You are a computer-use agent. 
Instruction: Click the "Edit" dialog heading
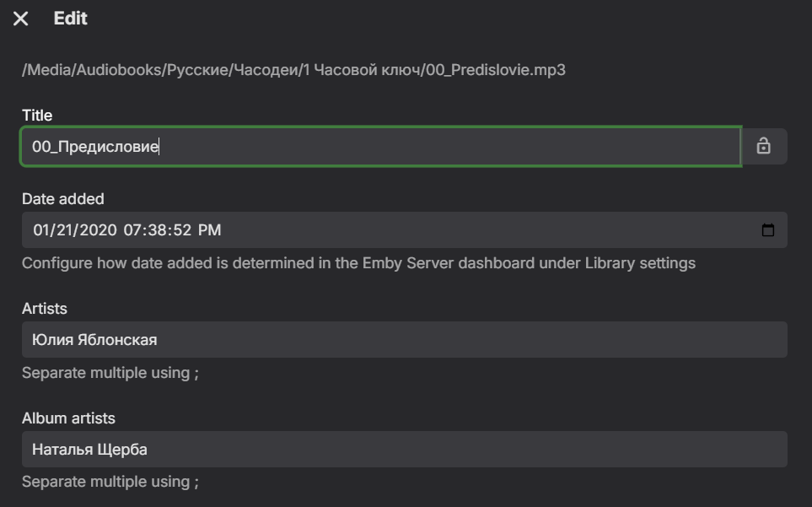[x=71, y=19]
